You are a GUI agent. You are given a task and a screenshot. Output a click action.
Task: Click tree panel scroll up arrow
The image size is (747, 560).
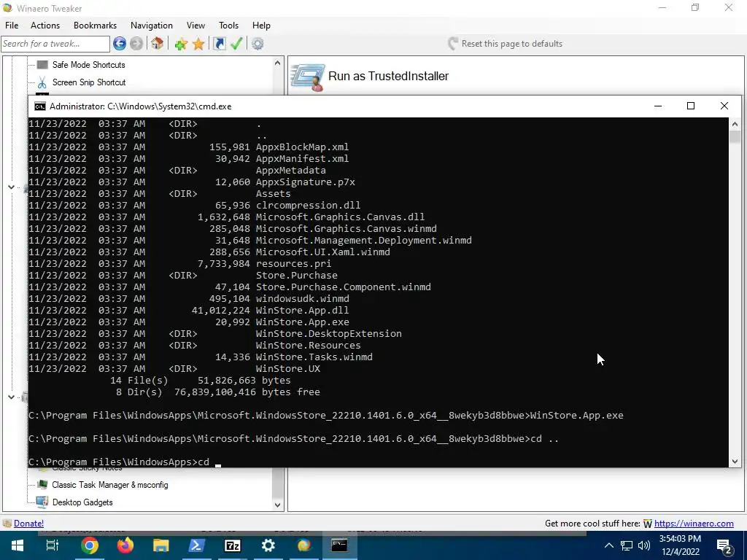click(x=278, y=63)
